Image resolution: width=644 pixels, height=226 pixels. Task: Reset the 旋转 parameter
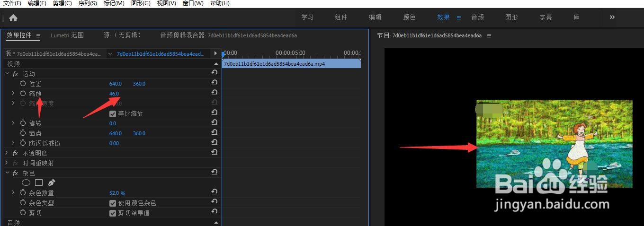(x=215, y=123)
